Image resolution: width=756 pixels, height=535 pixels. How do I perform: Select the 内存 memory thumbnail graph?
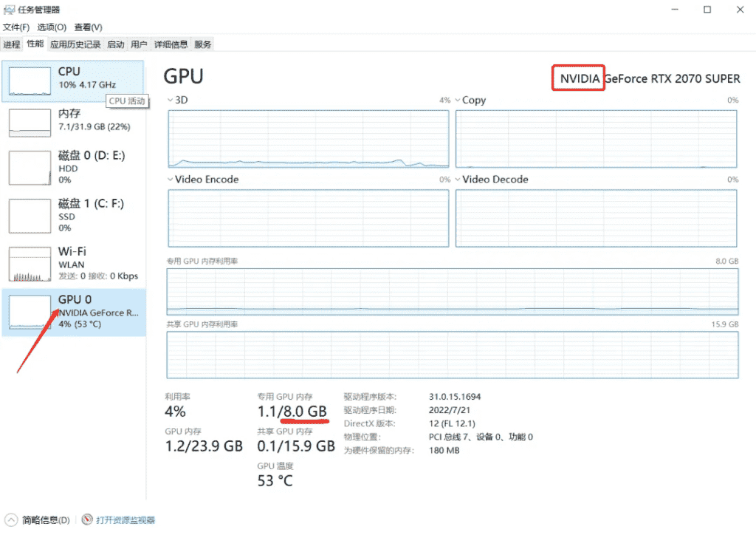[x=30, y=122]
